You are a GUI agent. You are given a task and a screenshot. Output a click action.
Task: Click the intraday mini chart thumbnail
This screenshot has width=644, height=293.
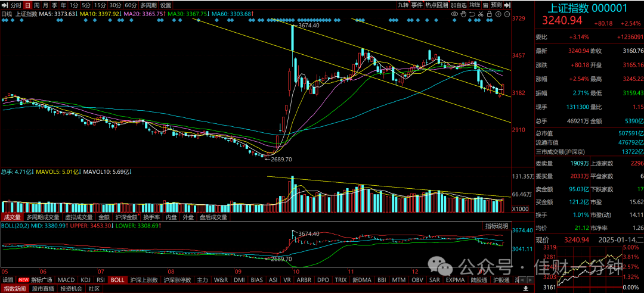[x=589, y=267]
